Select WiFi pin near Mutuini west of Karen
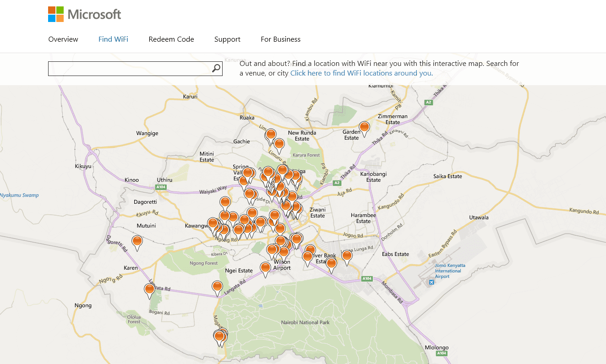 coord(137,243)
